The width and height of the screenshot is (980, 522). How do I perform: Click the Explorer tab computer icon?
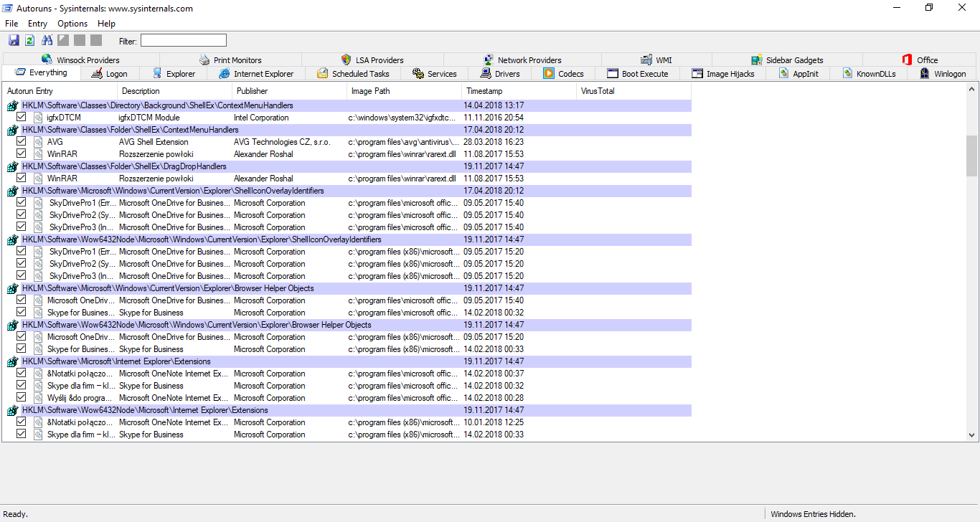point(157,73)
